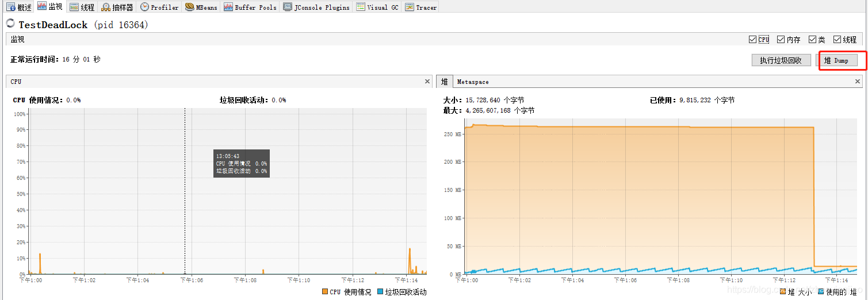This screenshot has width=868, height=300.
Task: Click the 概述 tab icon
Action: [10, 7]
